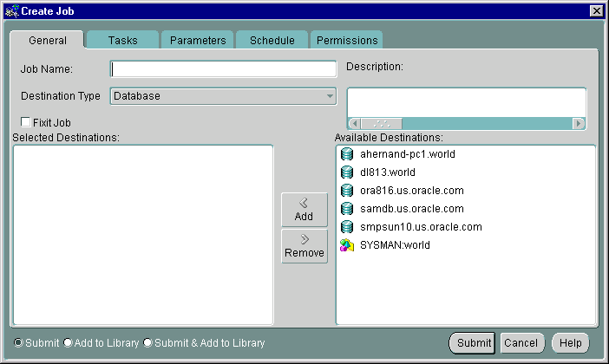The height and width of the screenshot is (364, 609).
Task: Select the ora816.us.oracle.com database icon
Action: (347, 191)
